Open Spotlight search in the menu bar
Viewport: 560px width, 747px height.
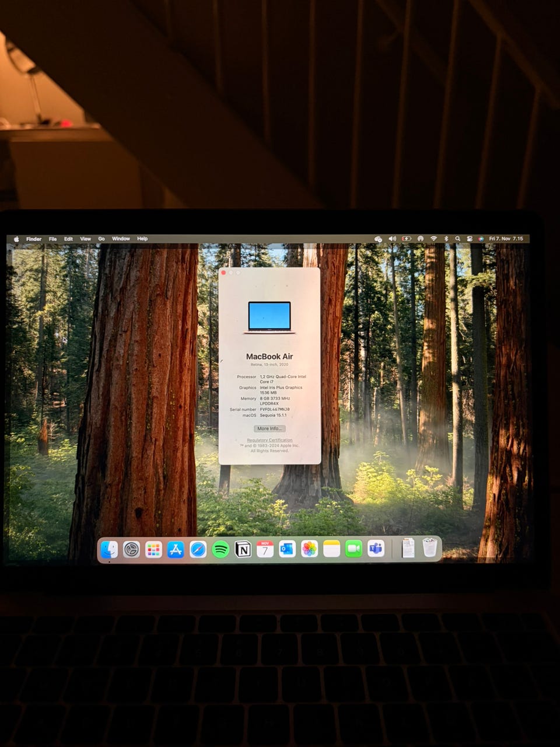(x=457, y=239)
